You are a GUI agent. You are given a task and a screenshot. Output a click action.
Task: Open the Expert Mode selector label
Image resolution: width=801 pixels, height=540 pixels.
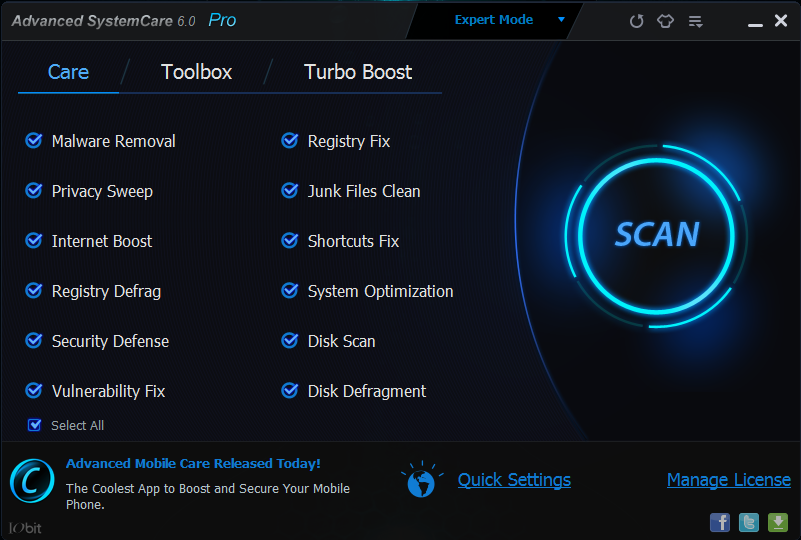click(x=494, y=19)
